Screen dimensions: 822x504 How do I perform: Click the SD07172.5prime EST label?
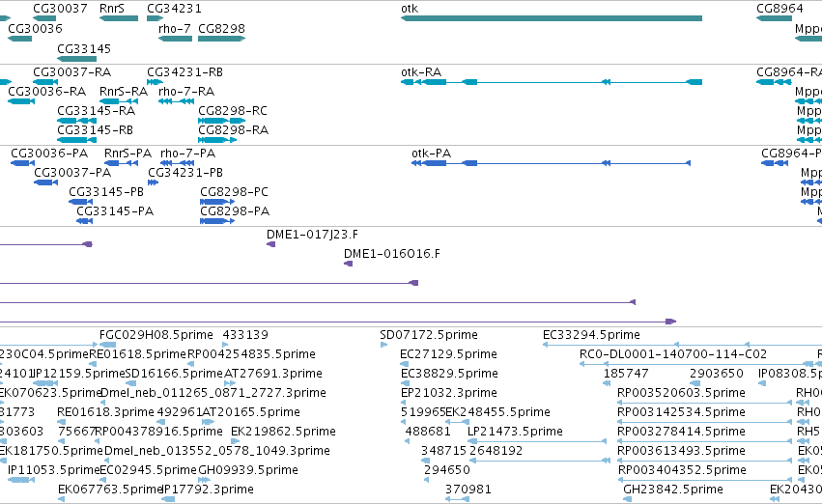tap(429, 335)
